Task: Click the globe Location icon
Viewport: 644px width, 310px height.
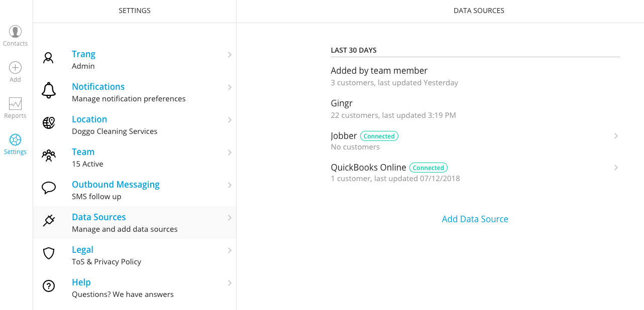Action: click(x=49, y=123)
